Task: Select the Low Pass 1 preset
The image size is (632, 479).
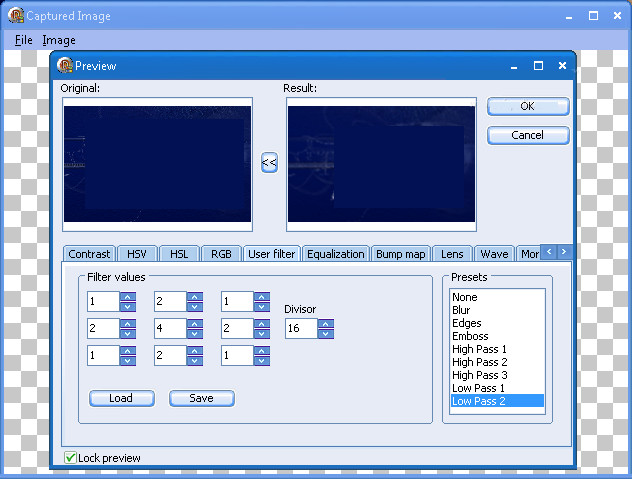Action: pos(497,388)
